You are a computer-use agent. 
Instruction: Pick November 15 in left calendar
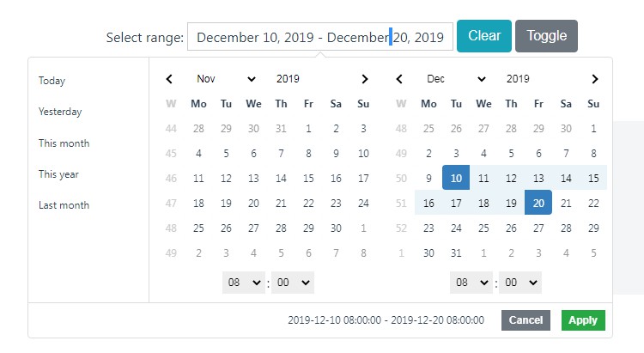[308, 179]
